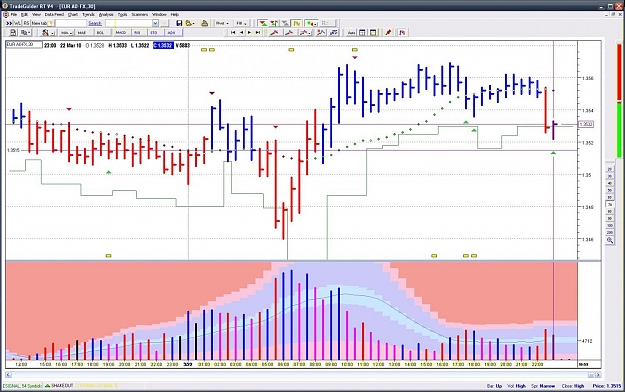Image resolution: width=625 pixels, height=392 pixels.
Task: Set bar spacing to 70
Action: 610,204
